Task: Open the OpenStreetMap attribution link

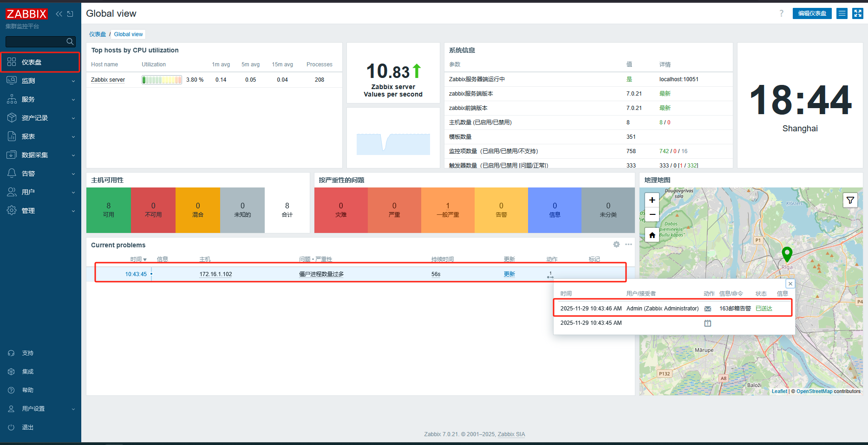Action: click(815, 392)
